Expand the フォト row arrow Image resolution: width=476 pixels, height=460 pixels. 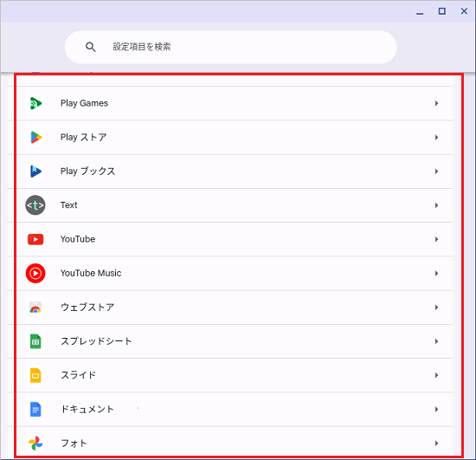[436, 444]
